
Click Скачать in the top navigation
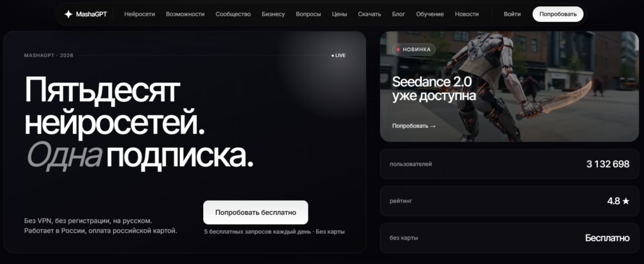click(x=369, y=14)
